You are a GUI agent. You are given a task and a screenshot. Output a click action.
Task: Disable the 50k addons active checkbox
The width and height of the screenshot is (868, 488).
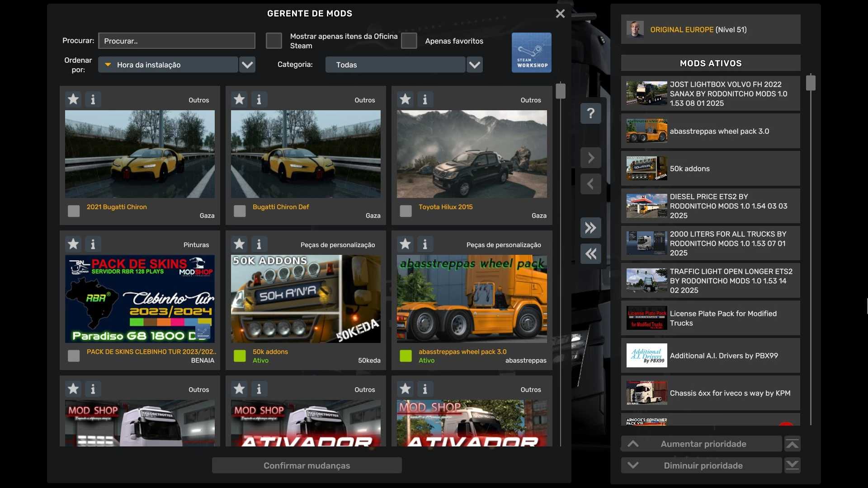pyautogui.click(x=240, y=356)
